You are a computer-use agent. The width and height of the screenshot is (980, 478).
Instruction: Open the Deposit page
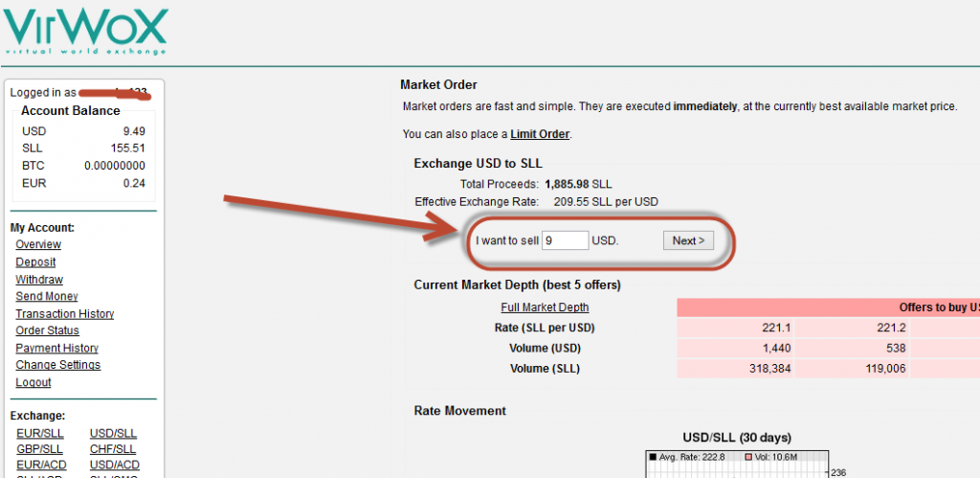pyautogui.click(x=35, y=262)
